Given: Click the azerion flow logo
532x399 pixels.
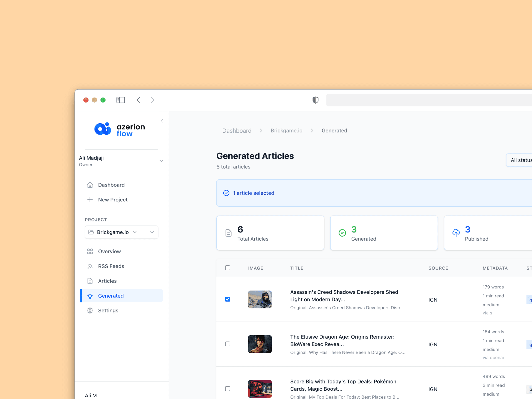Looking at the screenshot, I should 119,129.
